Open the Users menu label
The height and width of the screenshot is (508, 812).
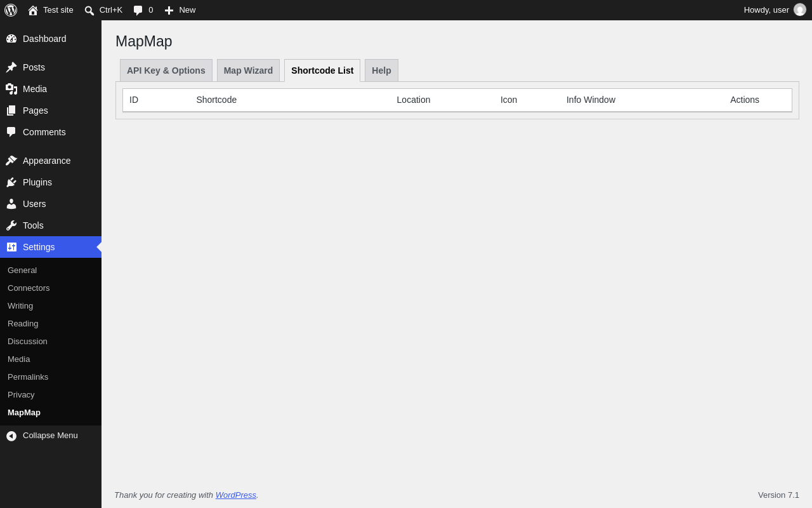(x=34, y=204)
